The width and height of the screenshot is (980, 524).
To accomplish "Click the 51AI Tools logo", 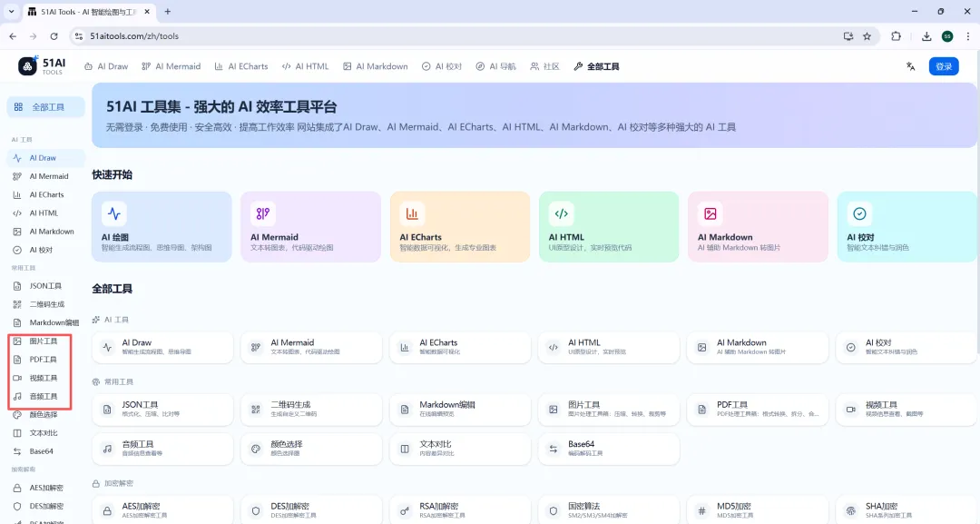I will 42,66.
